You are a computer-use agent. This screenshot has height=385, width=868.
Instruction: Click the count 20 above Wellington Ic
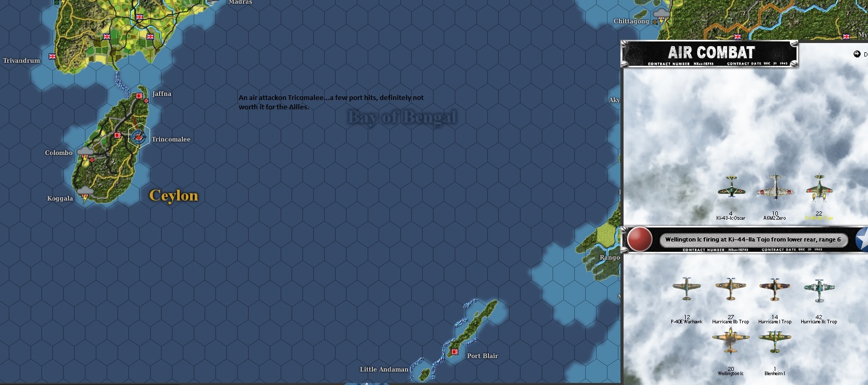click(x=731, y=369)
